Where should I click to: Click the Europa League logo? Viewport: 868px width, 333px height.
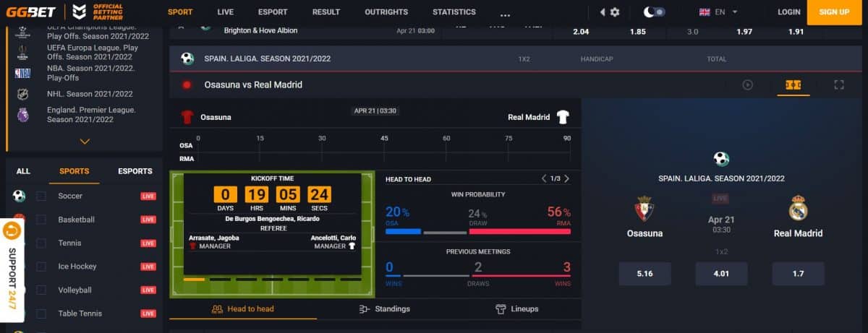[x=23, y=52]
